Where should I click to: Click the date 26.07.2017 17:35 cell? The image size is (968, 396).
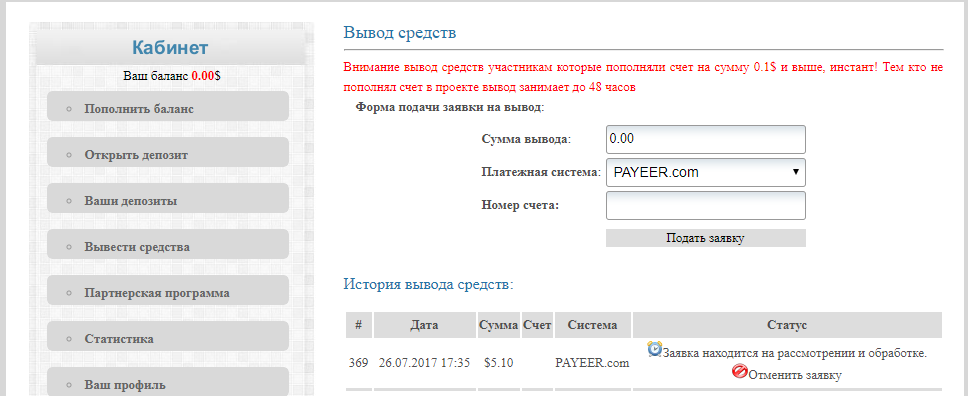pyautogui.click(x=424, y=363)
